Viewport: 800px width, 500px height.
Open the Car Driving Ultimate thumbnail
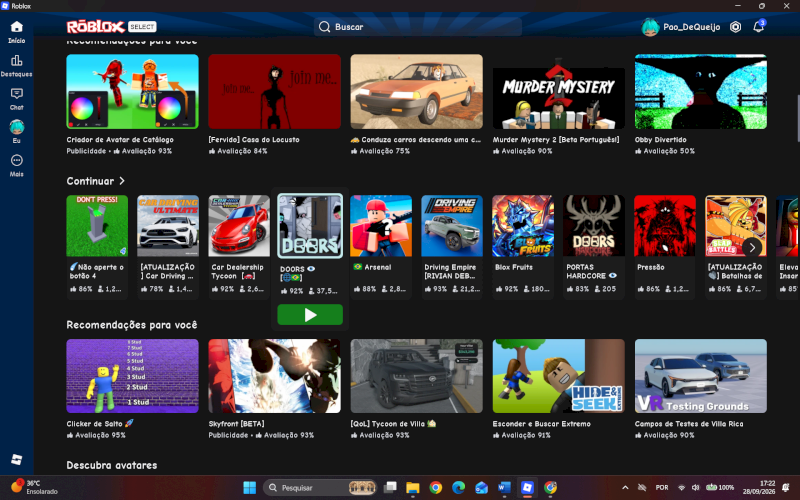pyautogui.click(x=168, y=226)
